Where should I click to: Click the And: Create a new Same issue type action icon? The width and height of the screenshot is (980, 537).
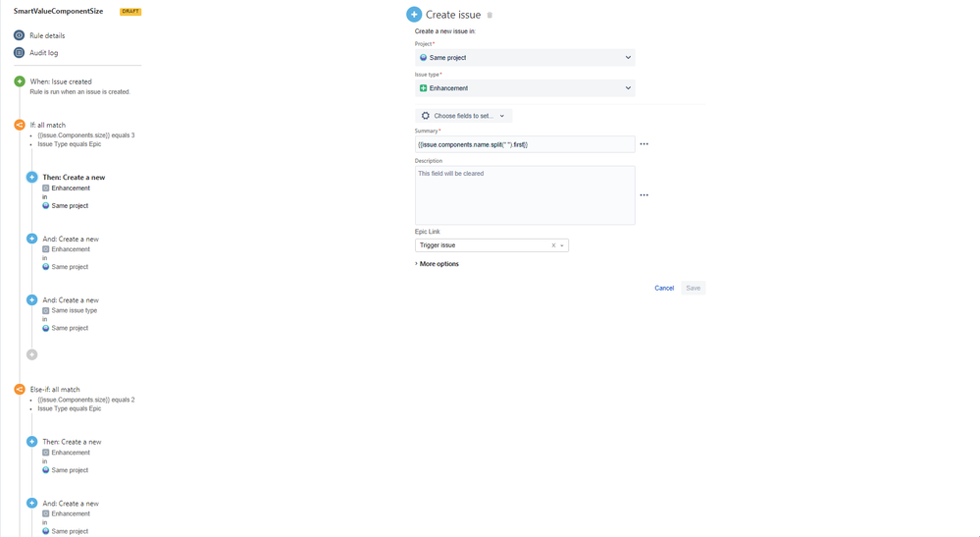pyautogui.click(x=31, y=300)
